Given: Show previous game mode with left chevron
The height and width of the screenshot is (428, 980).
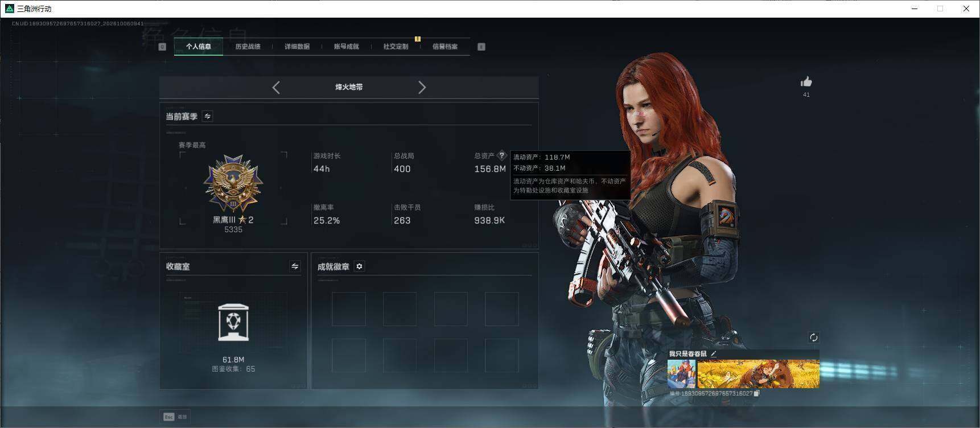Looking at the screenshot, I should pyautogui.click(x=276, y=87).
